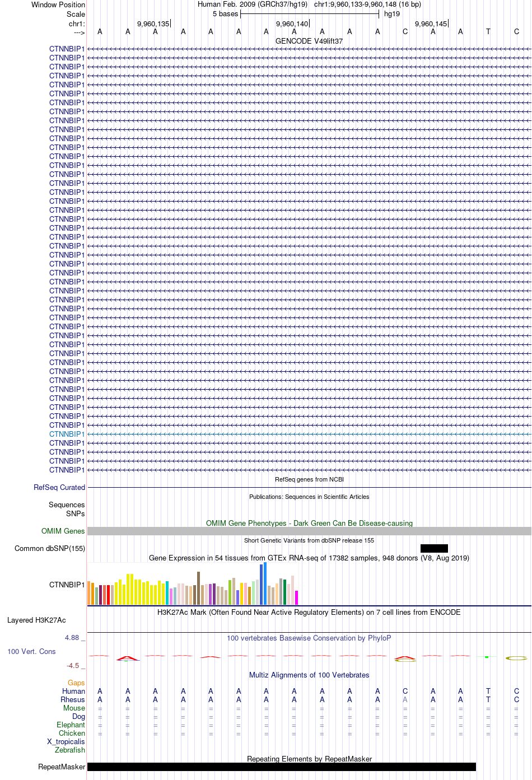Select the gray OMIM Genes bar
The height and width of the screenshot is (780, 532).
click(309, 531)
